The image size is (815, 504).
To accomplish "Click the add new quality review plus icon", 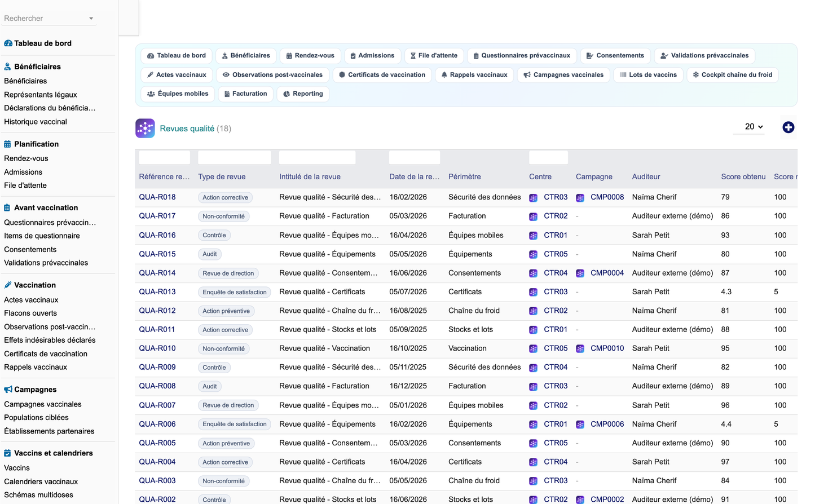I will point(788,127).
